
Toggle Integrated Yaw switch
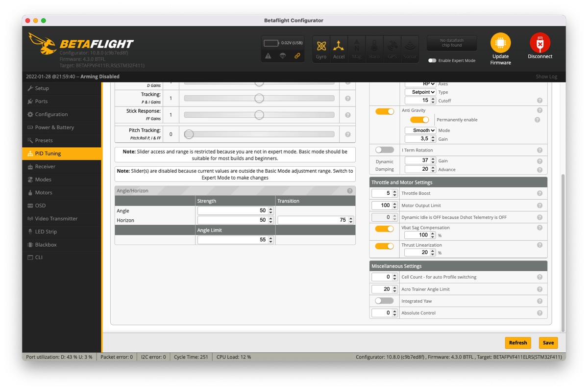pos(385,301)
